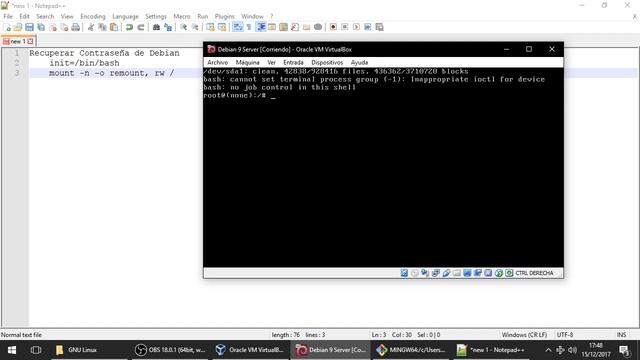Click the Save All toolbar icon

[41, 27]
